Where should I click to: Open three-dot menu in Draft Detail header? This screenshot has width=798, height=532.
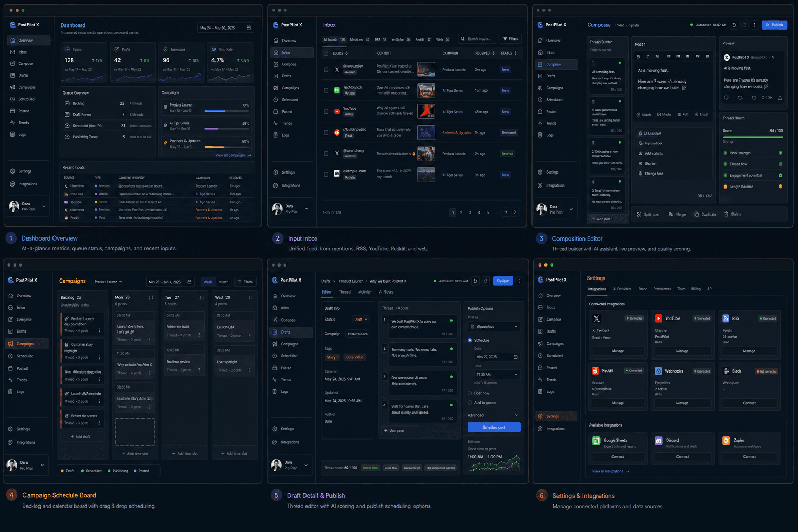520,281
